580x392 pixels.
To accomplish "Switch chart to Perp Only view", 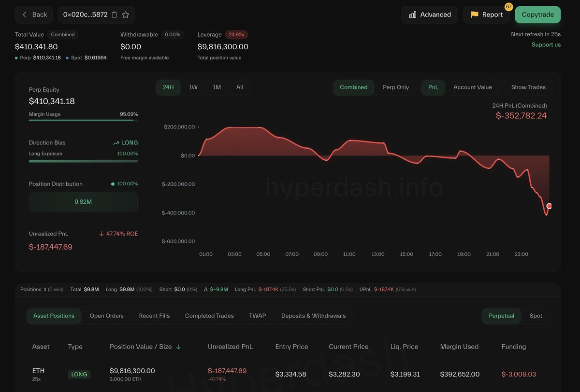I will [395, 87].
